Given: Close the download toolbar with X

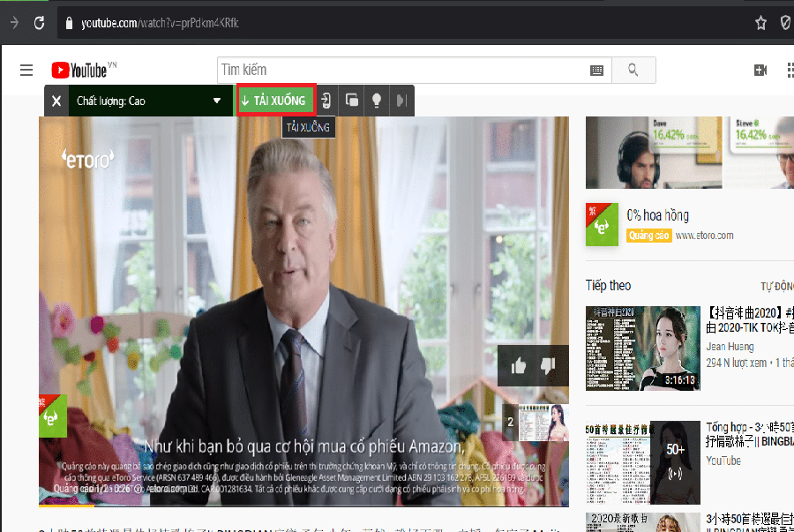Looking at the screenshot, I should [x=56, y=101].
